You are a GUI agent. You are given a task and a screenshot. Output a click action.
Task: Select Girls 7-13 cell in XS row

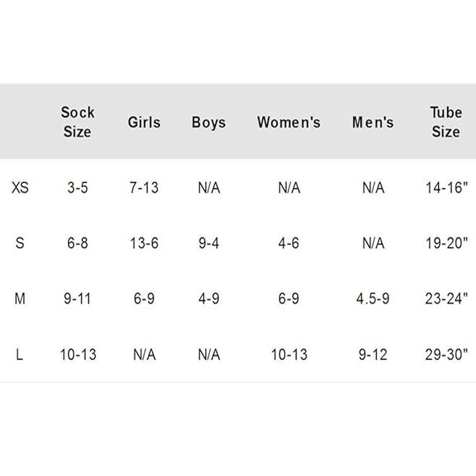point(144,188)
